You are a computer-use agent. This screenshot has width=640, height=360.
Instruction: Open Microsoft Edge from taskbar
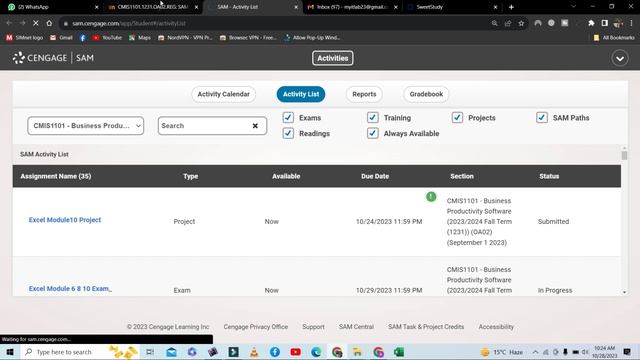coord(316,352)
